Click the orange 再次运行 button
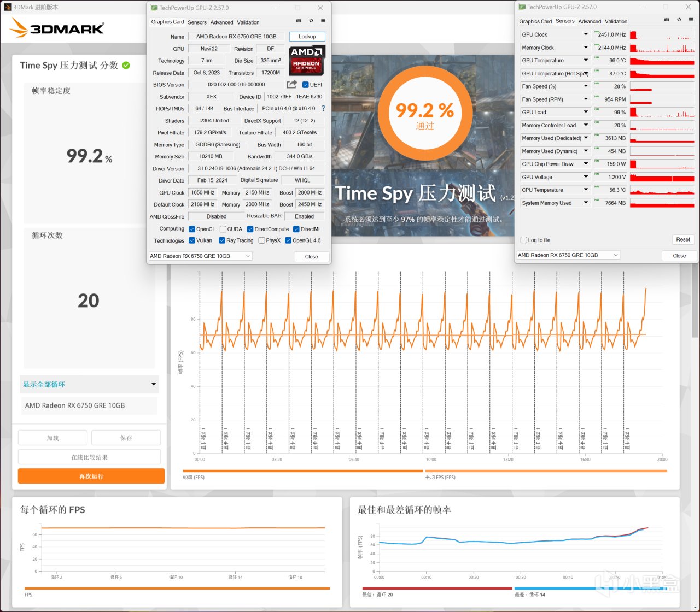The image size is (700, 612). 91,476
